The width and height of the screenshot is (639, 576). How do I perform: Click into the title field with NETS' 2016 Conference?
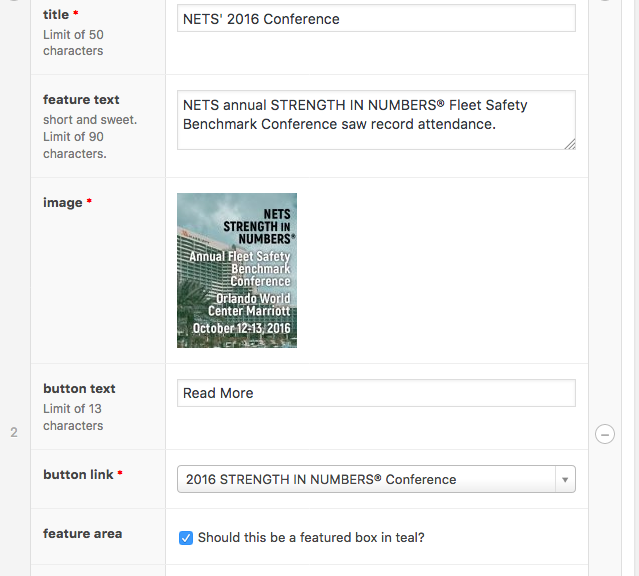(x=375, y=19)
